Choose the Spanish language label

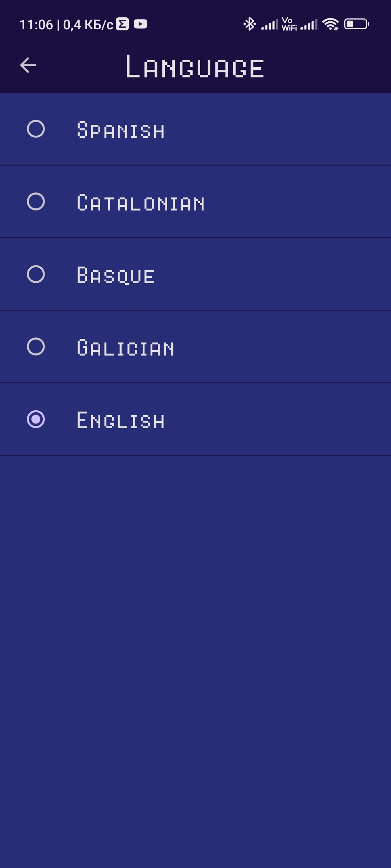[x=121, y=130]
